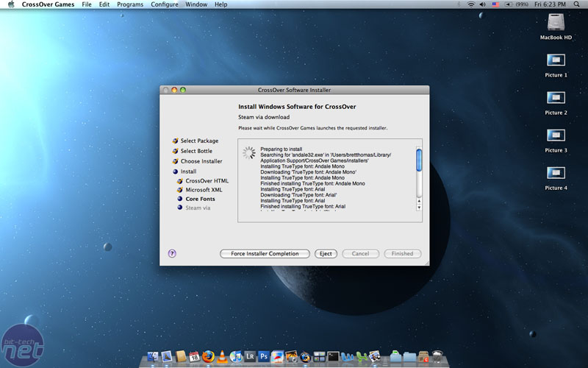This screenshot has height=368, width=588.
Task: Open CrossOver Games application menu
Action: pos(48,4)
